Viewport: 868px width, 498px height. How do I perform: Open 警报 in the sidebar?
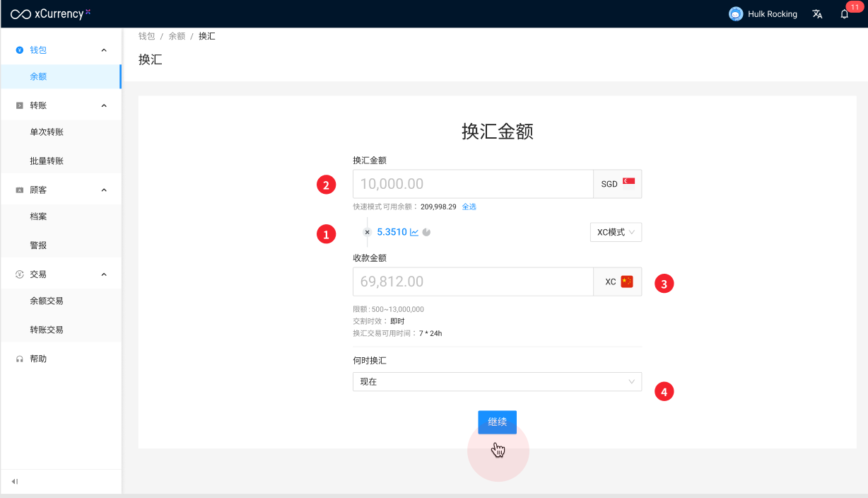point(38,245)
